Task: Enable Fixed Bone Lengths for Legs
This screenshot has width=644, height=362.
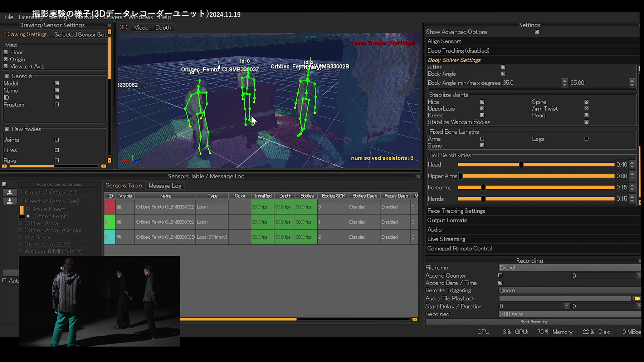Action: coord(586,139)
